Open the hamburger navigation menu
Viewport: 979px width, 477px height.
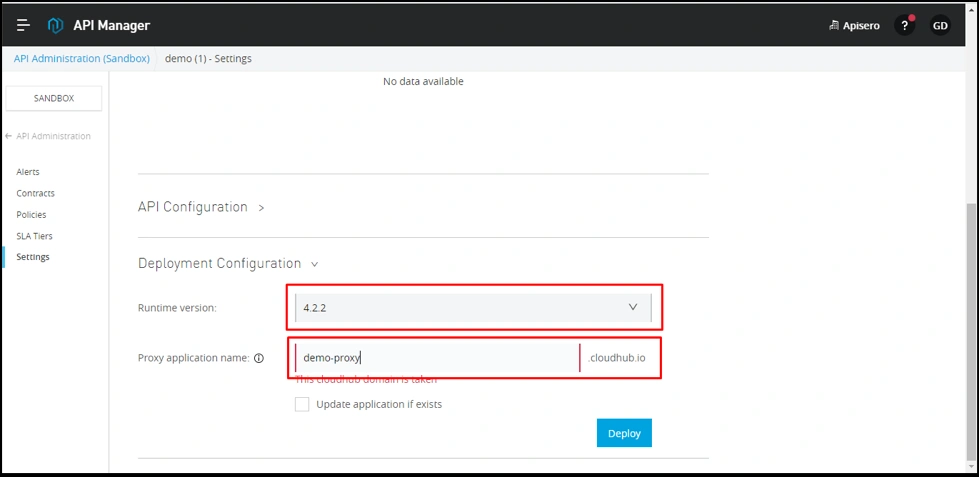click(x=24, y=25)
